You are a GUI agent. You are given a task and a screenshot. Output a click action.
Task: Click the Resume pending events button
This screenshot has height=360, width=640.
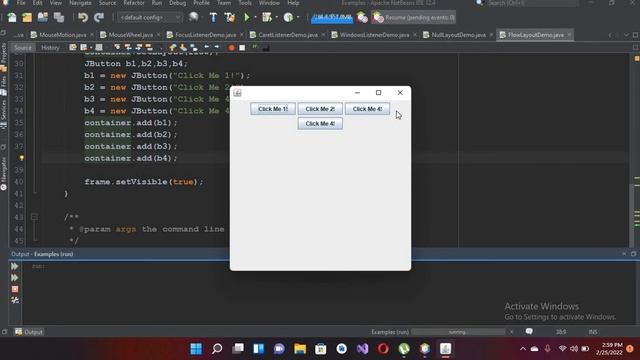point(413,17)
